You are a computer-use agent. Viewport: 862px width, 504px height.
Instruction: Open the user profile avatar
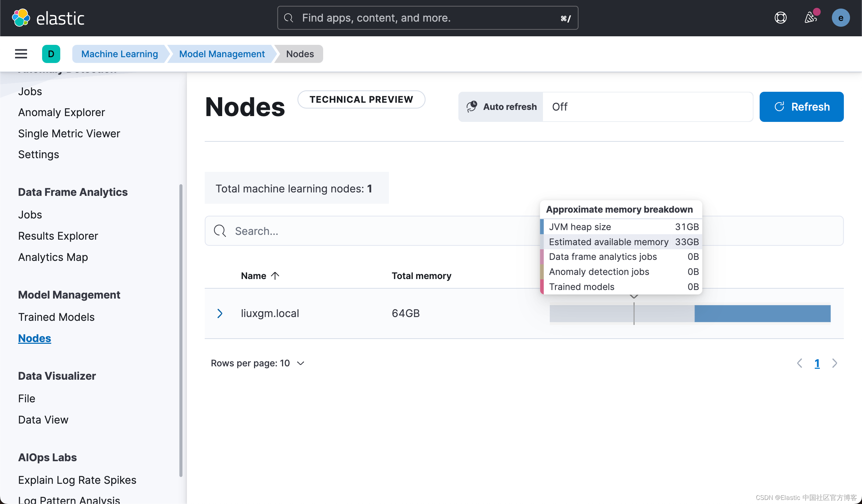pos(841,18)
